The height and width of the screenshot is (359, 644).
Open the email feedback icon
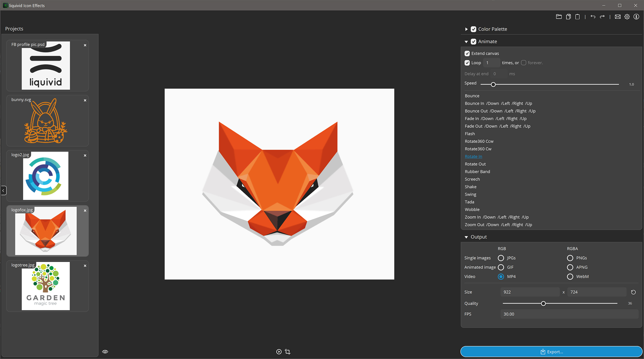click(x=618, y=16)
